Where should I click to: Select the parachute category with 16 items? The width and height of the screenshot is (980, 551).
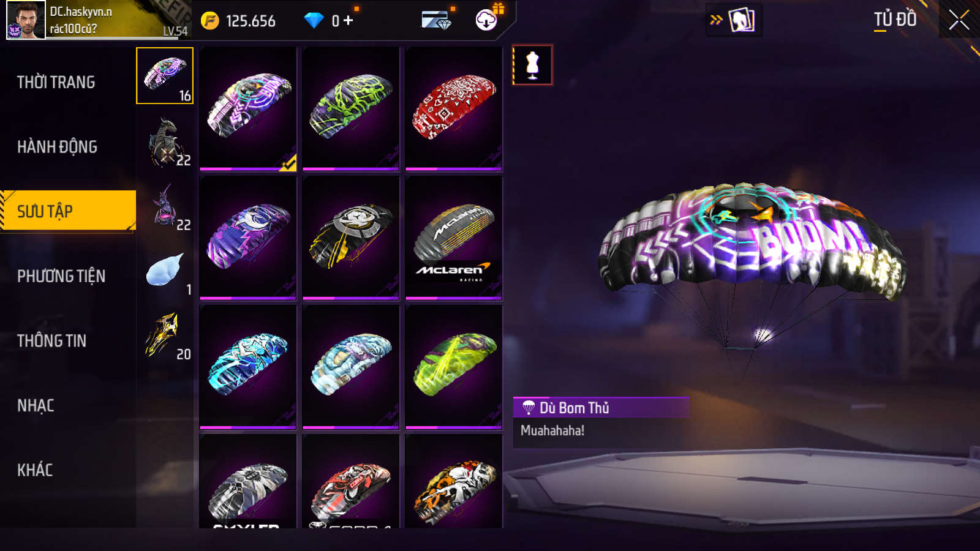point(165,76)
